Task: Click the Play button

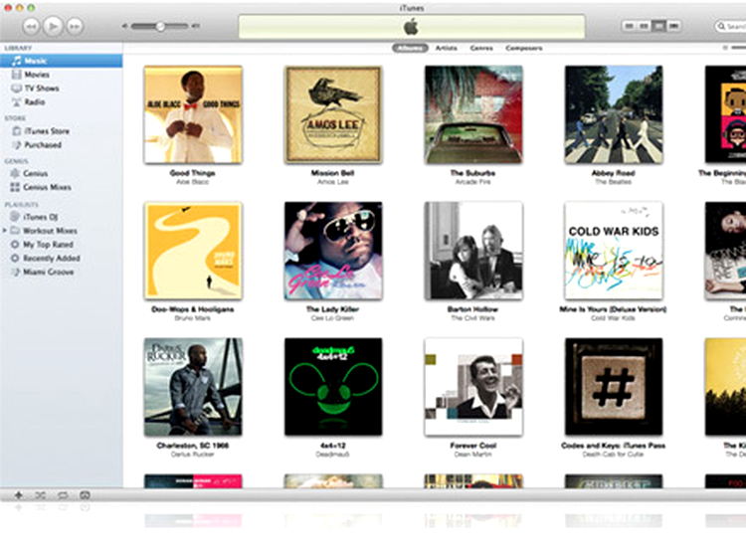Action: pos(54,26)
